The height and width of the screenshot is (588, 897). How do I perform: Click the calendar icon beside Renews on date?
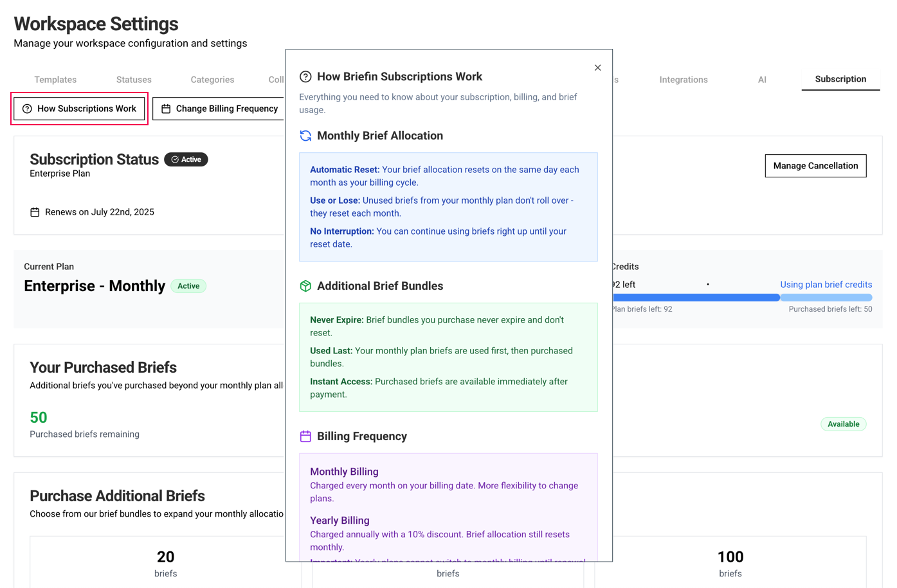(35, 212)
